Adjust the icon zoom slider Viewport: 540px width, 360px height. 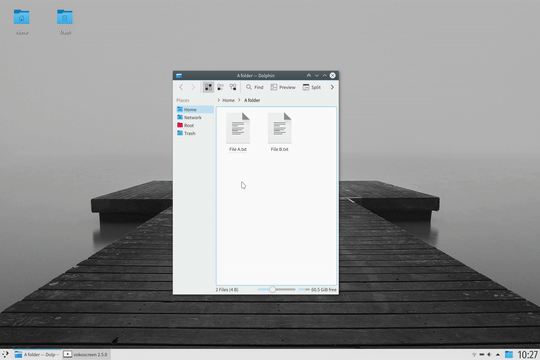pyautogui.click(x=272, y=289)
